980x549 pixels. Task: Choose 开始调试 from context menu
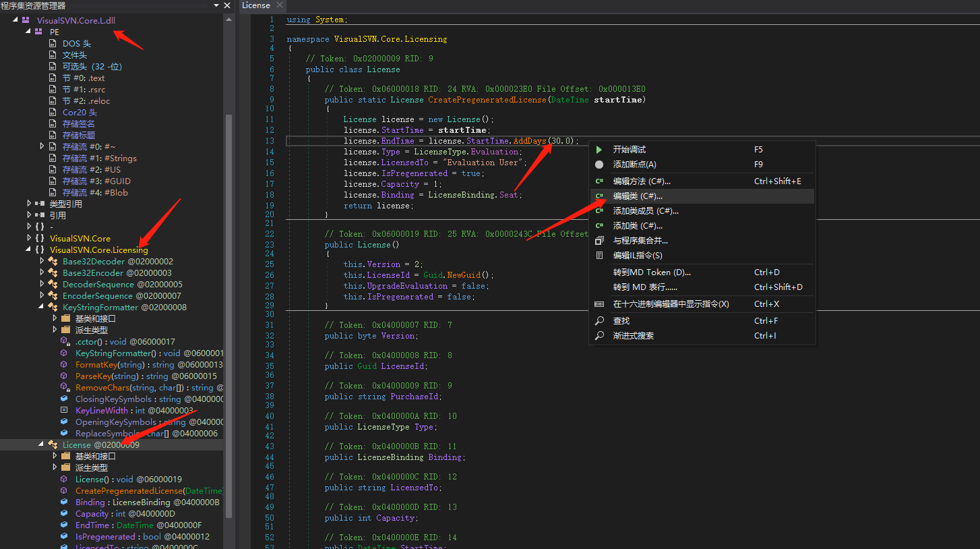click(x=702, y=150)
